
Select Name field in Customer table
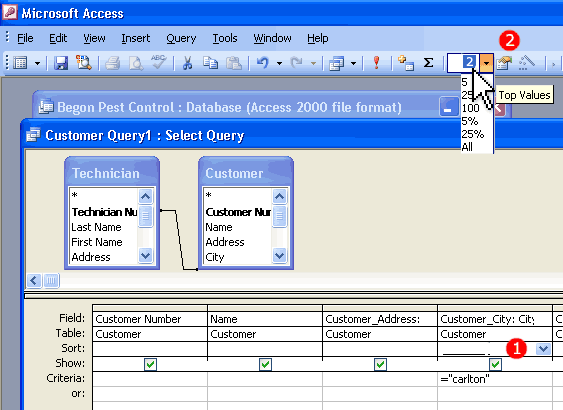[x=219, y=227]
